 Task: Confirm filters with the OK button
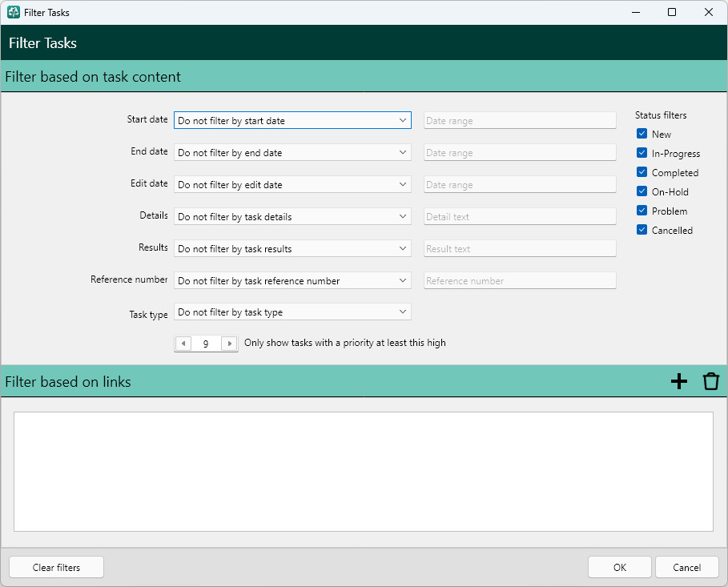[619, 567]
